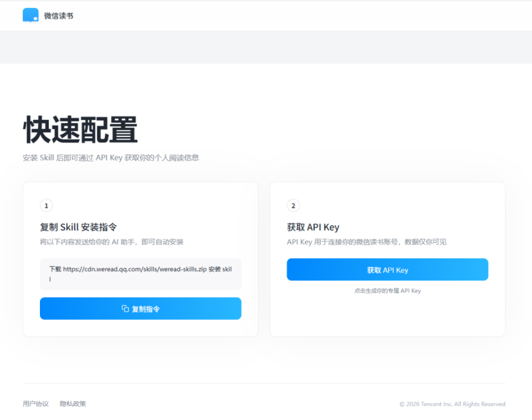The height and width of the screenshot is (420, 532).
Task: Select the 点击生成你的专属 API Key hint
Action: 387,291
